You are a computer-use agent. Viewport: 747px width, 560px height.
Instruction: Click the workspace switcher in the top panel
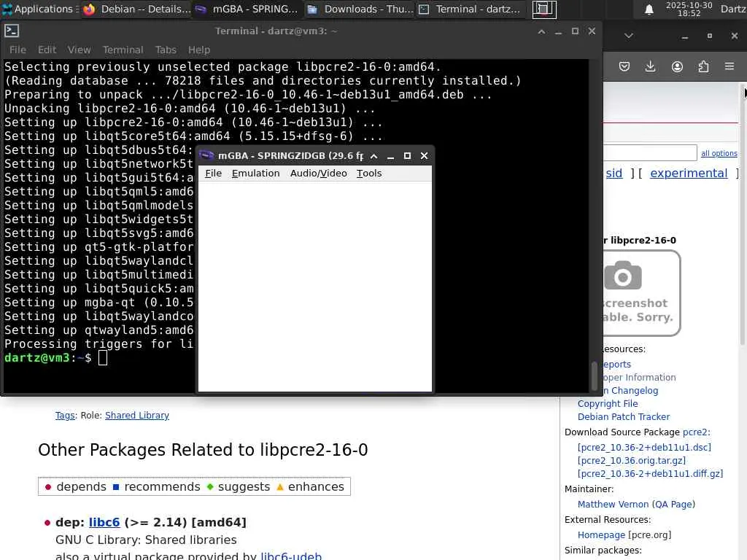coord(544,9)
